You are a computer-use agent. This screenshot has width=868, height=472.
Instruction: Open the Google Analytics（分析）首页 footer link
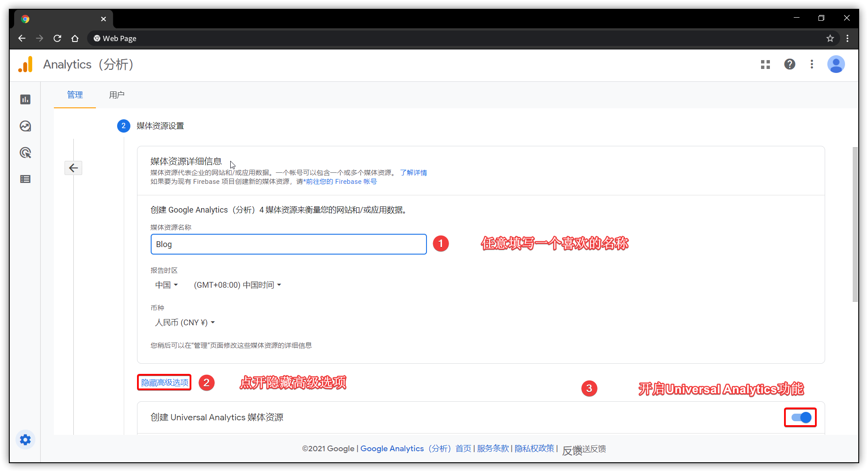tap(415, 449)
